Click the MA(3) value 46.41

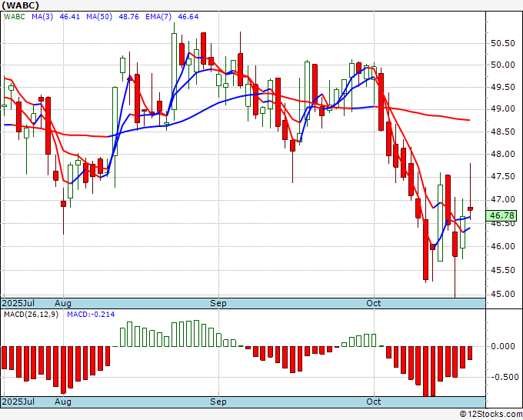pos(70,17)
